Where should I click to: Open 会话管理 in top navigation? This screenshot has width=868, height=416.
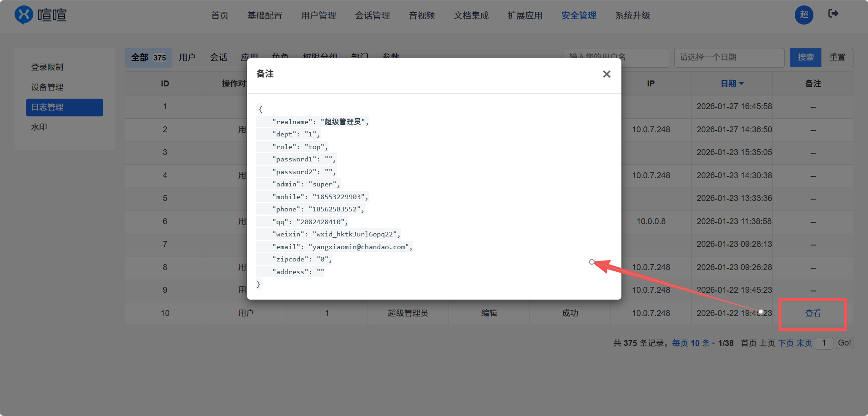(373, 15)
